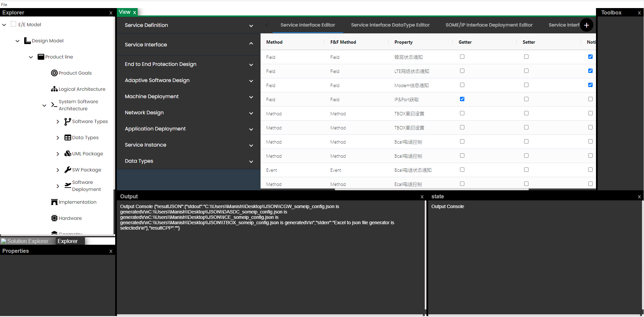
Task: Close the Properties panel
Action: (x=111, y=251)
